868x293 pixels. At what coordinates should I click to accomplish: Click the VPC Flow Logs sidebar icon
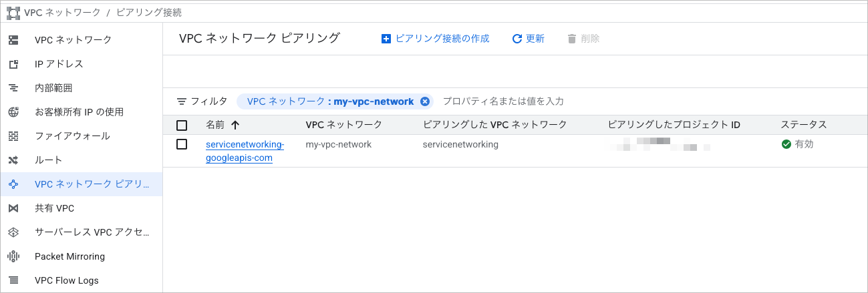[13, 280]
